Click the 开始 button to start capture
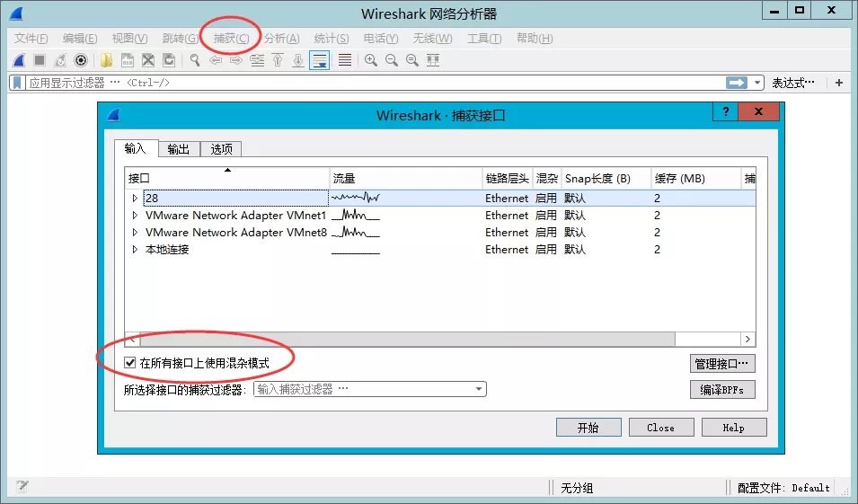Screen dimensions: 858x504 588,428
